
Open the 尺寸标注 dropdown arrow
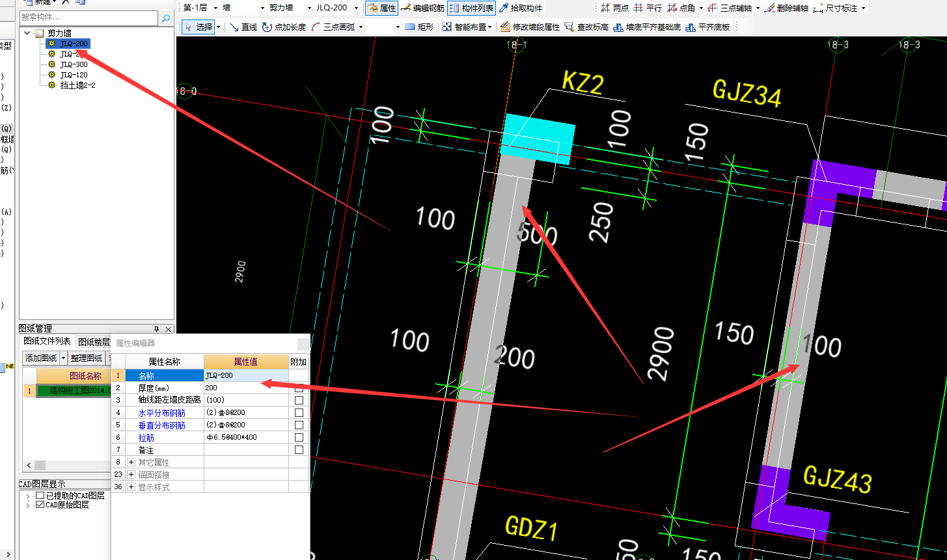[863, 8]
